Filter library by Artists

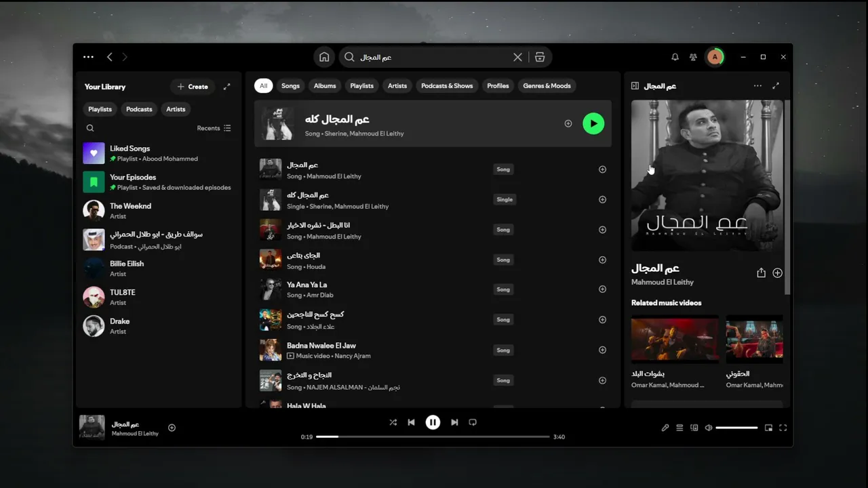[176, 109]
